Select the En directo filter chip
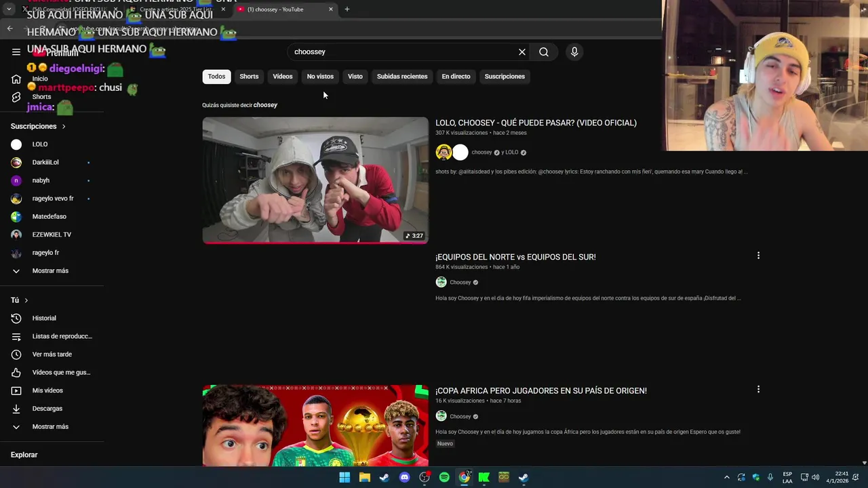Screen dimensions: 868x488 coord(456,77)
